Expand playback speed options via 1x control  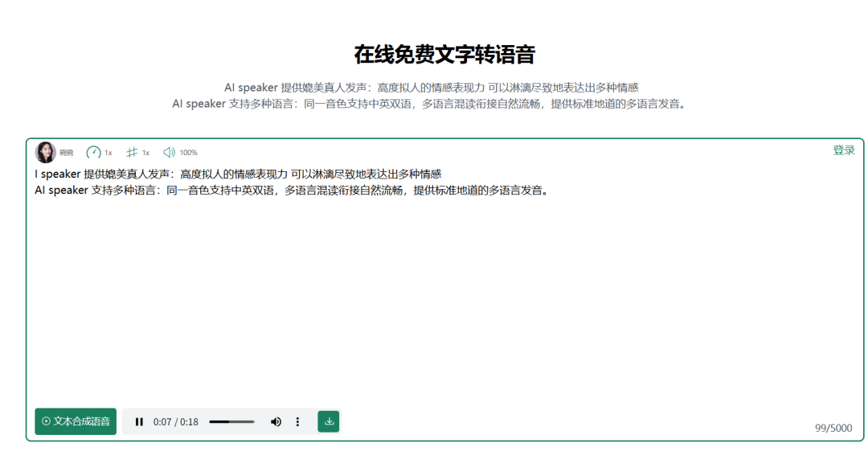pos(100,152)
